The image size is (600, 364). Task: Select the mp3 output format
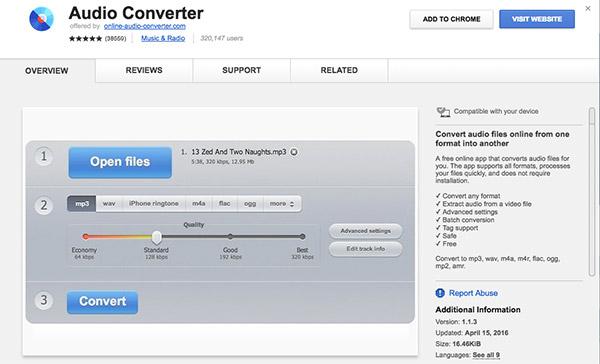[82, 204]
